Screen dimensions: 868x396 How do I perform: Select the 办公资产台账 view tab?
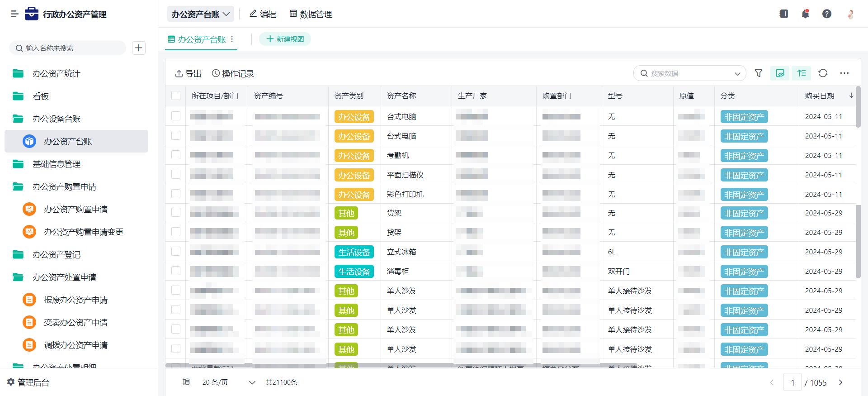(x=201, y=39)
